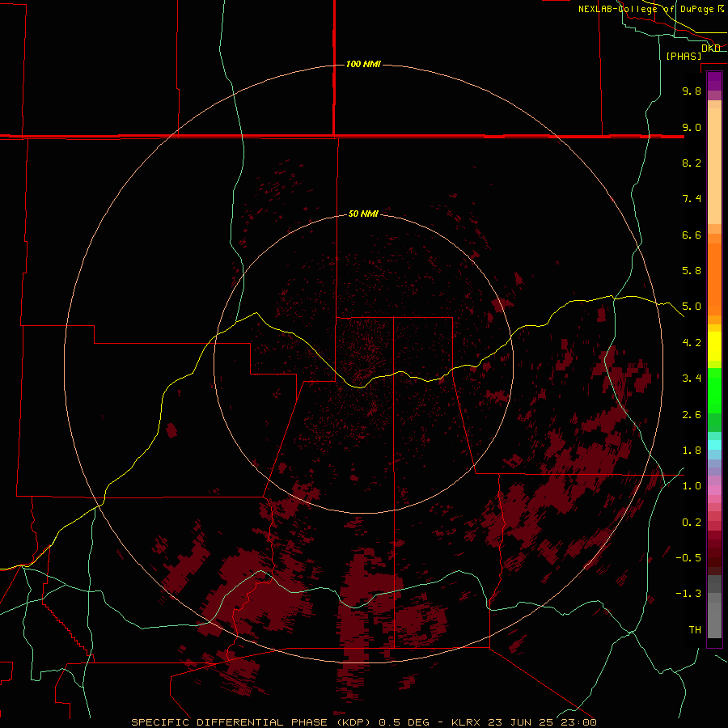Click the -0.5 legend value
This screenshot has height=728, width=728.
click(688, 558)
